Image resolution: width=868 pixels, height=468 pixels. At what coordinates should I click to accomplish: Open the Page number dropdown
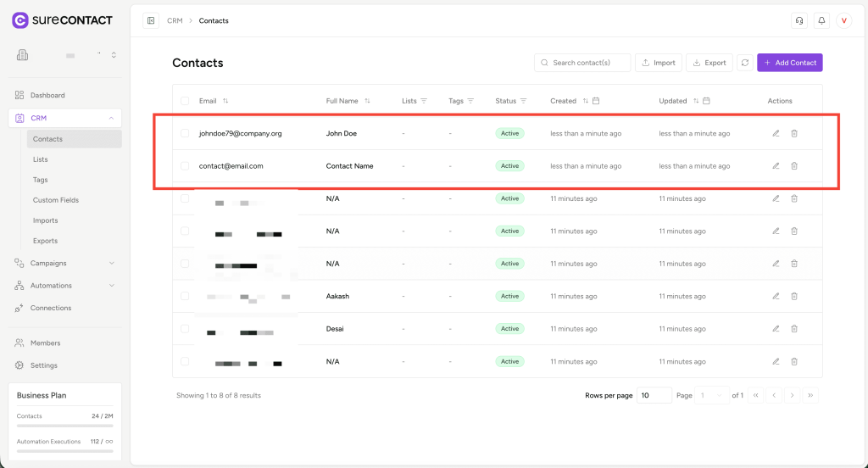point(711,395)
